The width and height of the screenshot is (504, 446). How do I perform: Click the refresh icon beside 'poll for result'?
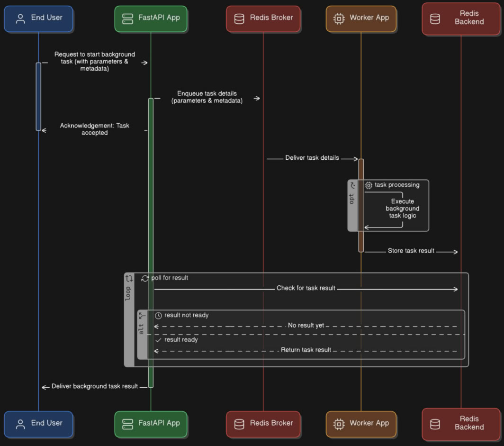145,279
